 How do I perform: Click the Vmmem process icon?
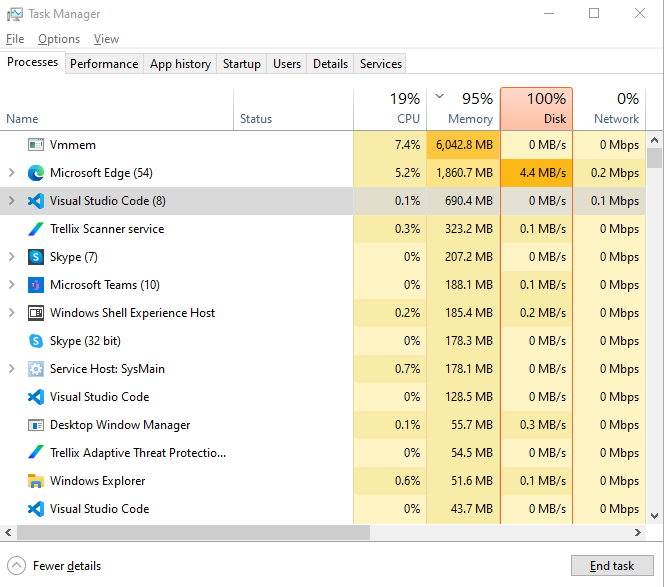[36, 145]
